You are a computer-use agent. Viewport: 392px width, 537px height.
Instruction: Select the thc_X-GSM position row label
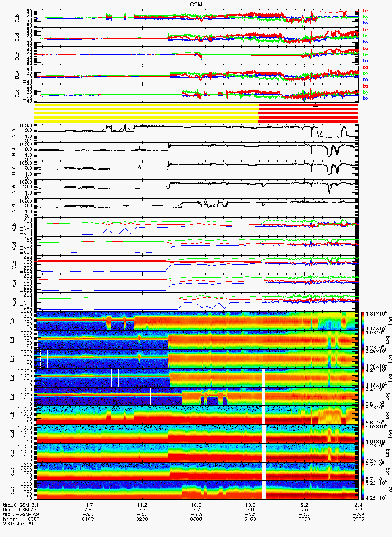pyautogui.click(x=16, y=505)
